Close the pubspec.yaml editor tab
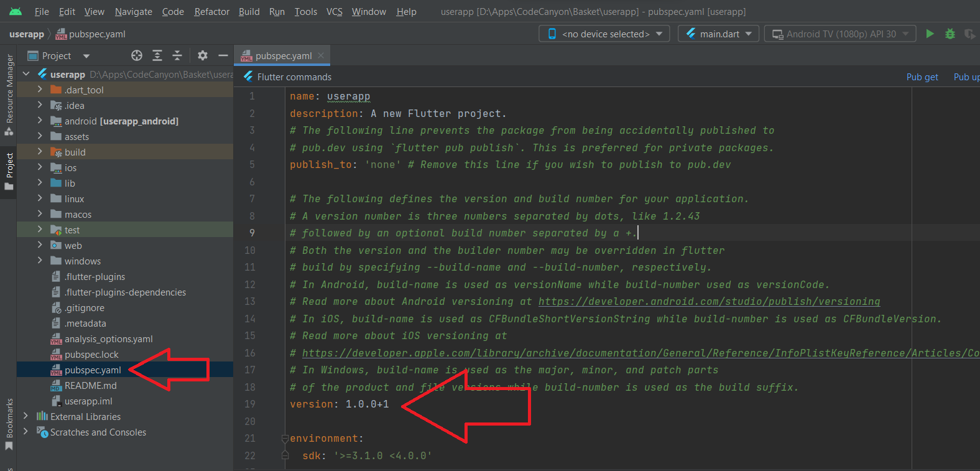 [321, 55]
